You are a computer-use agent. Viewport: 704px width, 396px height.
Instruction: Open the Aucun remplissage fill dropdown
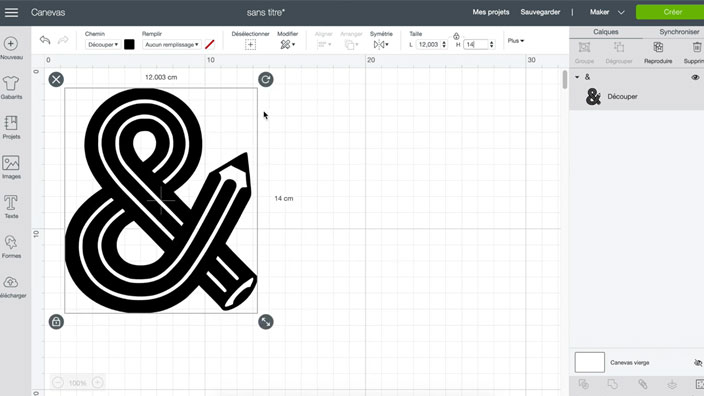(172, 44)
